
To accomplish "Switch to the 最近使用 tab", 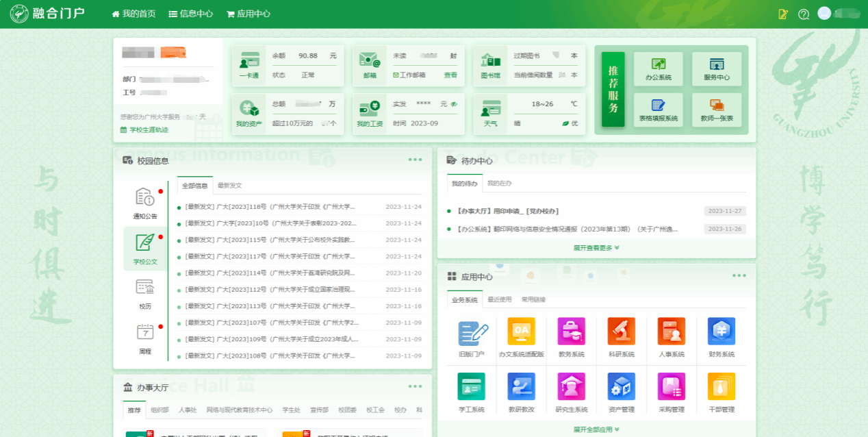I will 500,299.
